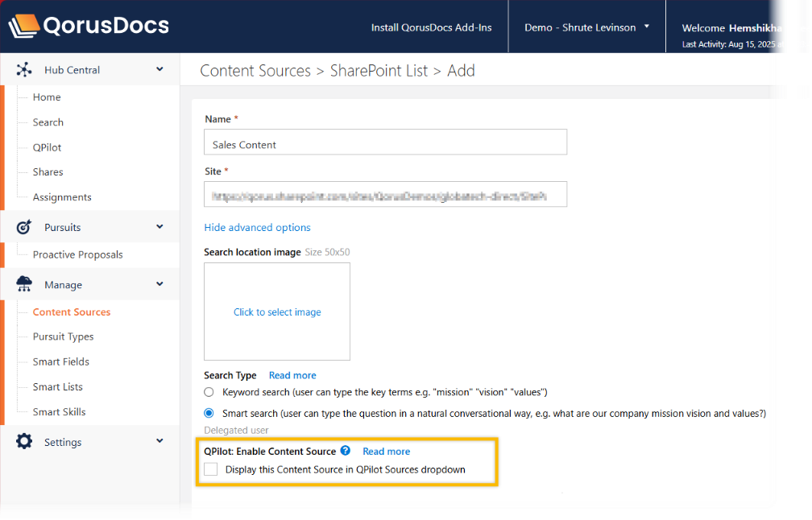Click the Pursuits target icon

click(24, 228)
